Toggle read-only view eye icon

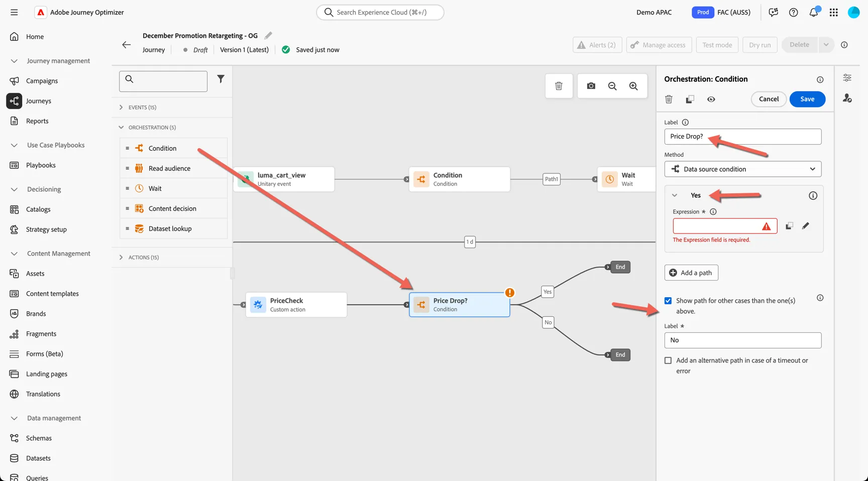[x=711, y=99]
